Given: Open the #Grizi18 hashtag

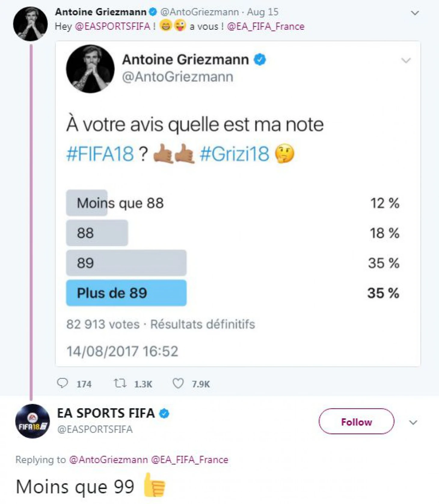Looking at the screenshot, I should click(x=235, y=154).
